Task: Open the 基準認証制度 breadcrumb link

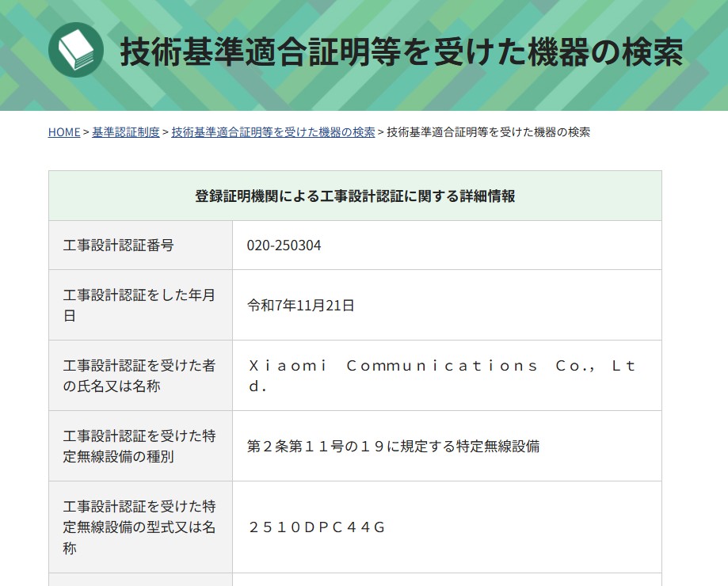Action: click(x=125, y=132)
